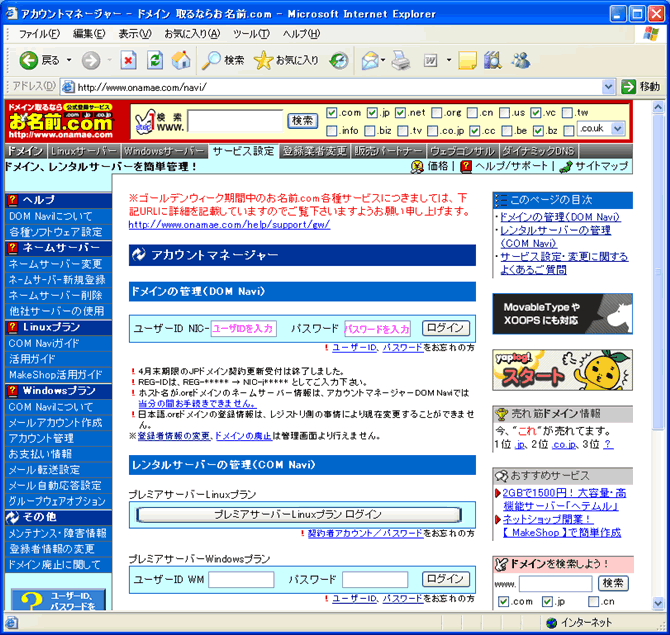The image size is (670, 635).
Task: Open the History clock icon
Action: (339, 60)
